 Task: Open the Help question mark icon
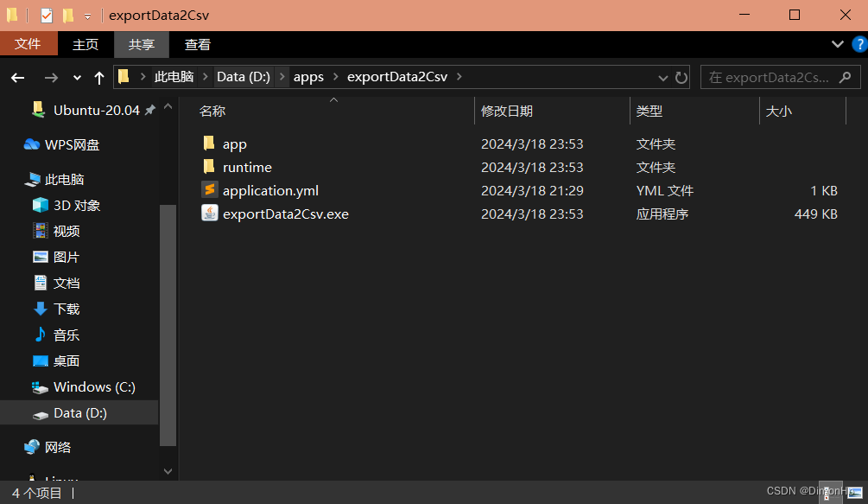[859, 44]
